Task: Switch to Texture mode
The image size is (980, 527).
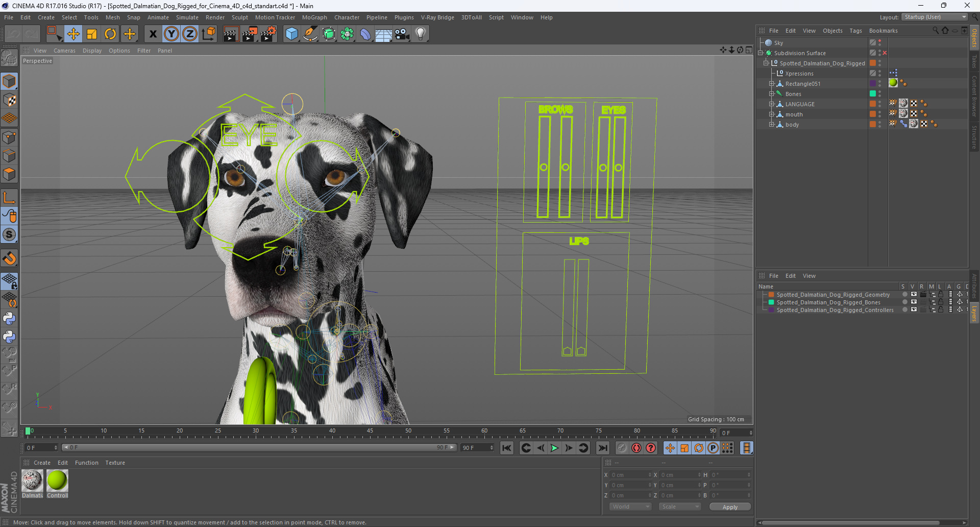Action: click(x=9, y=100)
